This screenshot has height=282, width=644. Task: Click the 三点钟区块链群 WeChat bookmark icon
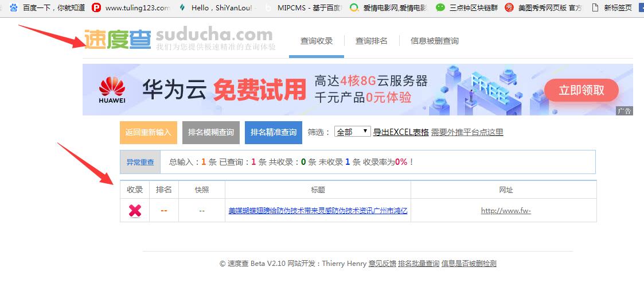coord(440,8)
